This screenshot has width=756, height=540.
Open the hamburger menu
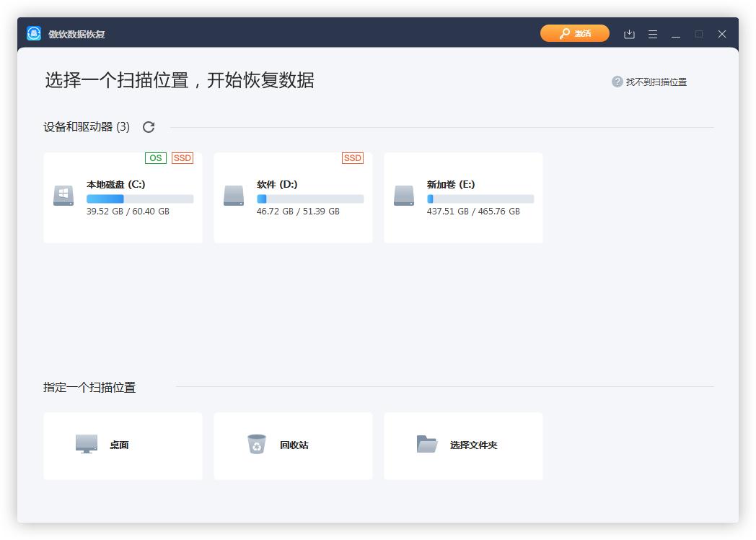[x=652, y=33]
